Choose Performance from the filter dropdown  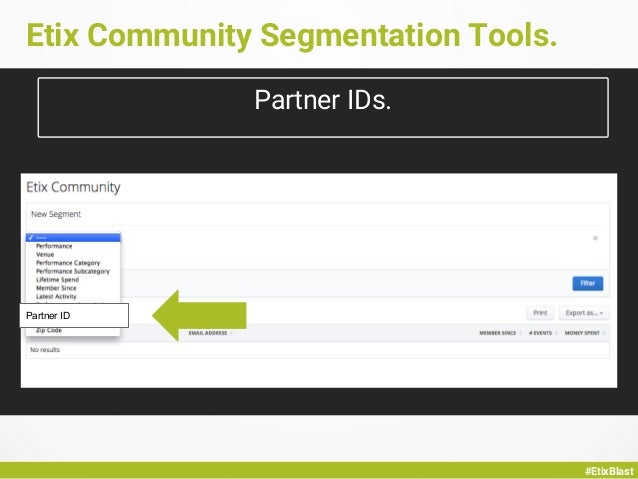(54, 246)
